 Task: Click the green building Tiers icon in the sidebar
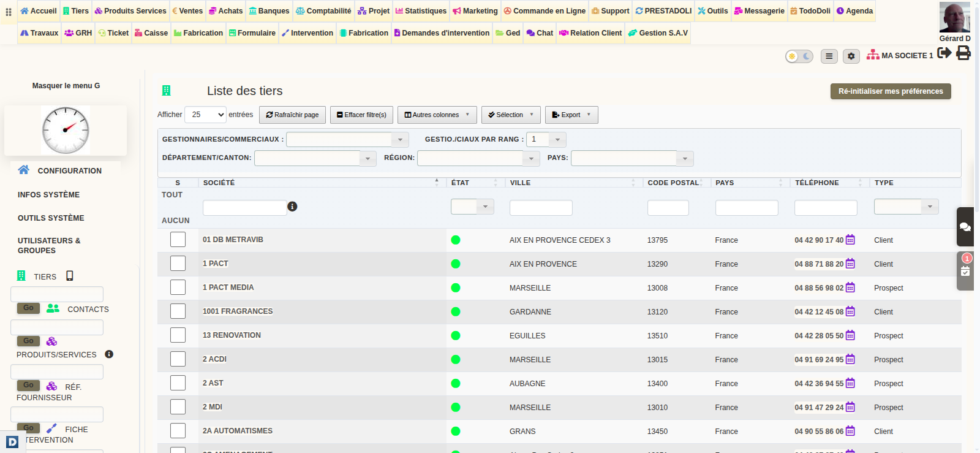[x=21, y=276]
